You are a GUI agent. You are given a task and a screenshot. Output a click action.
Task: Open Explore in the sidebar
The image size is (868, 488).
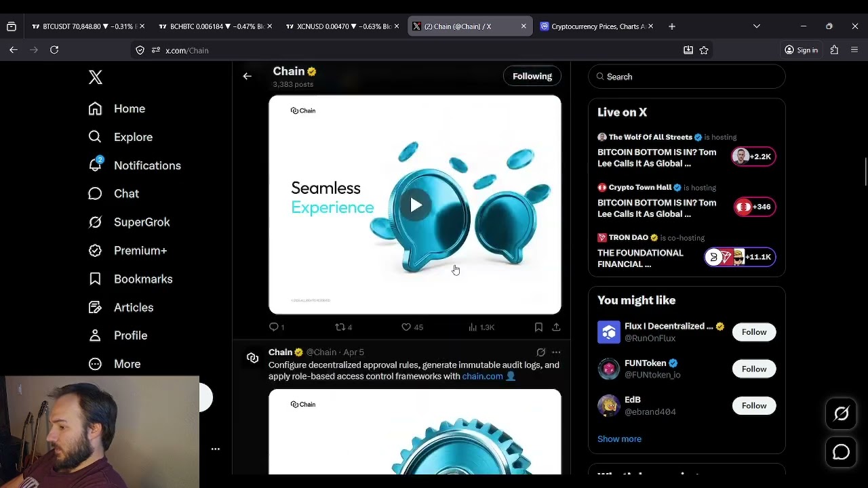(121, 137)
